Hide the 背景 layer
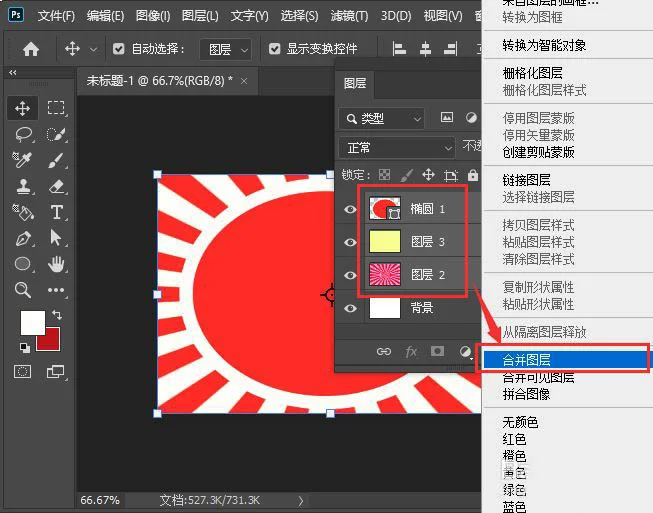 350,308
